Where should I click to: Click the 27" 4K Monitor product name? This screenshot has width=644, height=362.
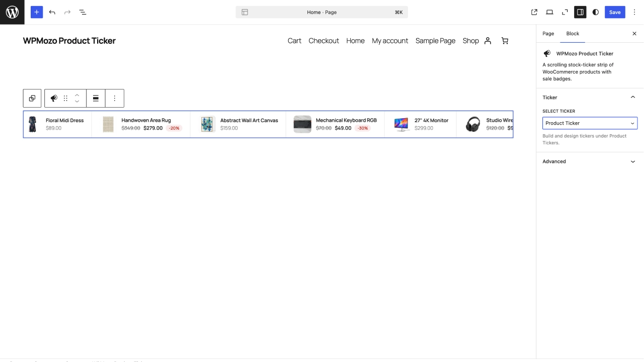(x=431, y=120)
